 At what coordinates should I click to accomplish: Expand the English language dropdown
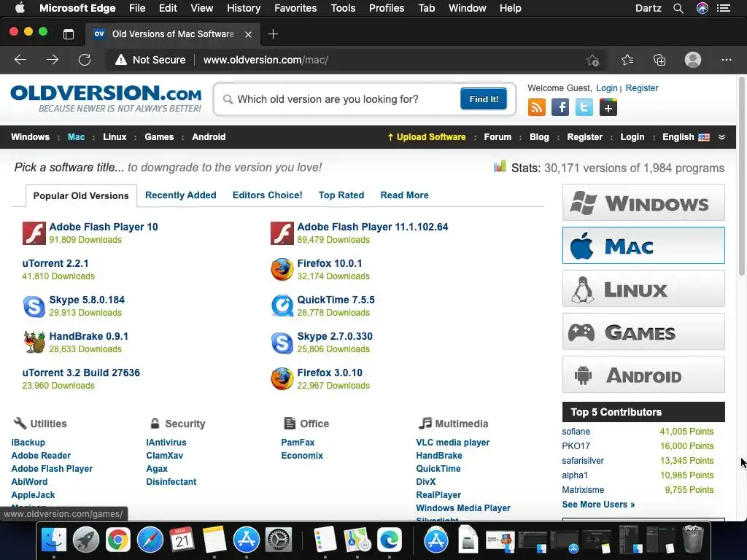[686, 137]
